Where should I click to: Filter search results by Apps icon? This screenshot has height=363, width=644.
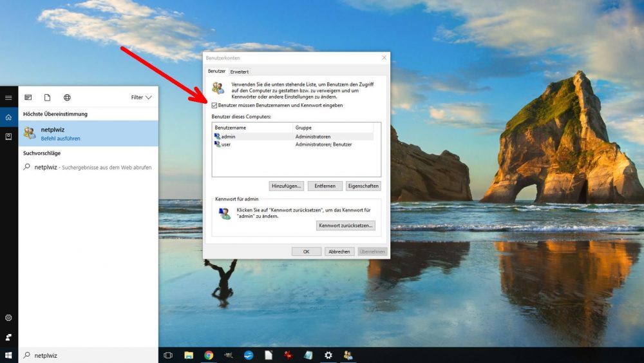28,97
